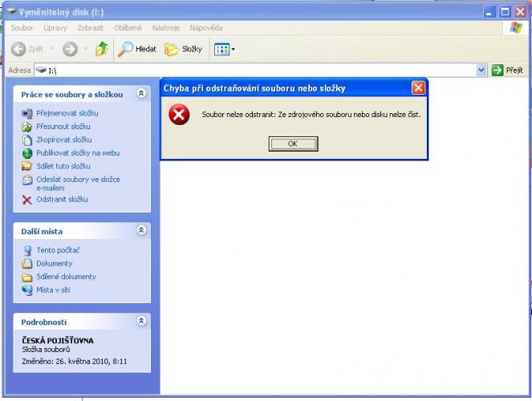
Task: Open the Oblíbené menu
Action: click(128, 28)
